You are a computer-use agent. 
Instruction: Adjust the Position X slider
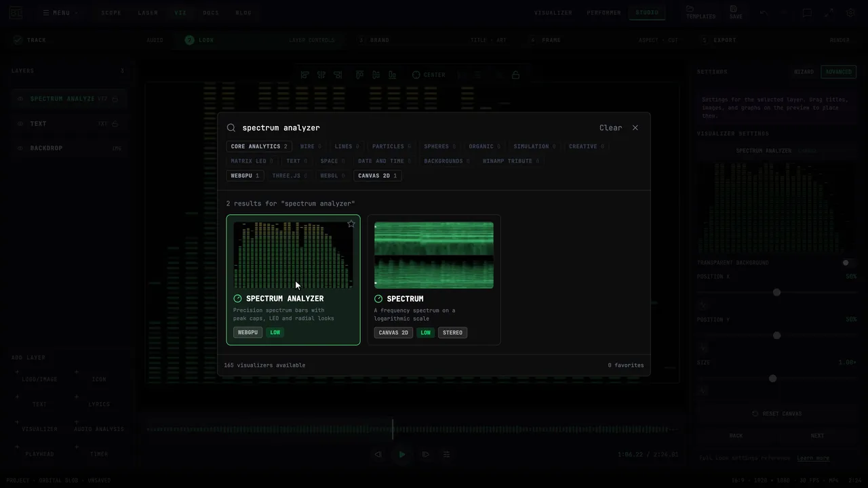777,292
